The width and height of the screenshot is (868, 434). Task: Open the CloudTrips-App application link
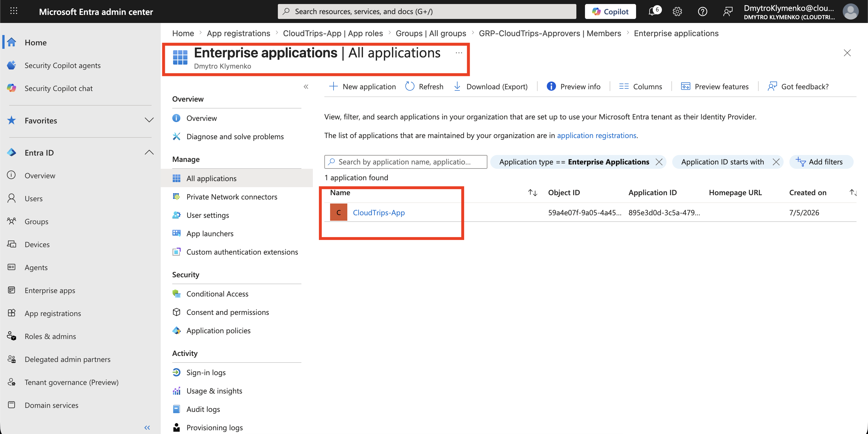tap(379, 213)
